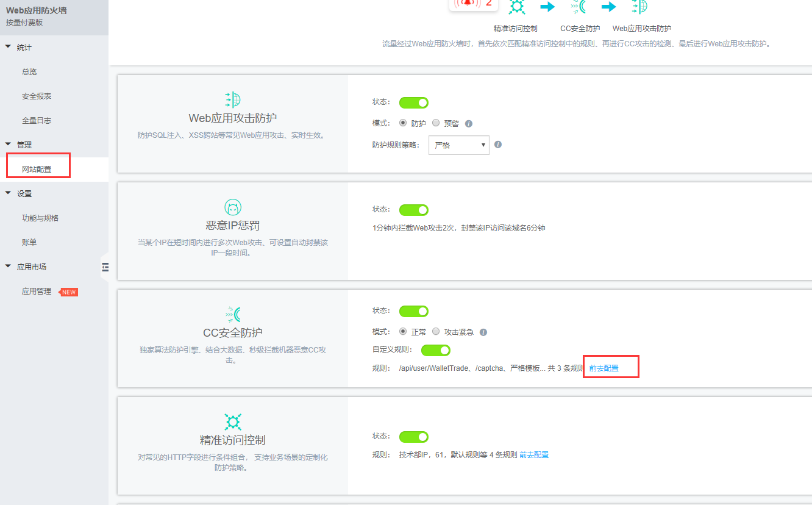The width and height of the screenshot is (812, 505).
Task: Toggle the 自定义规则 switch
Action: coord(436,350)
